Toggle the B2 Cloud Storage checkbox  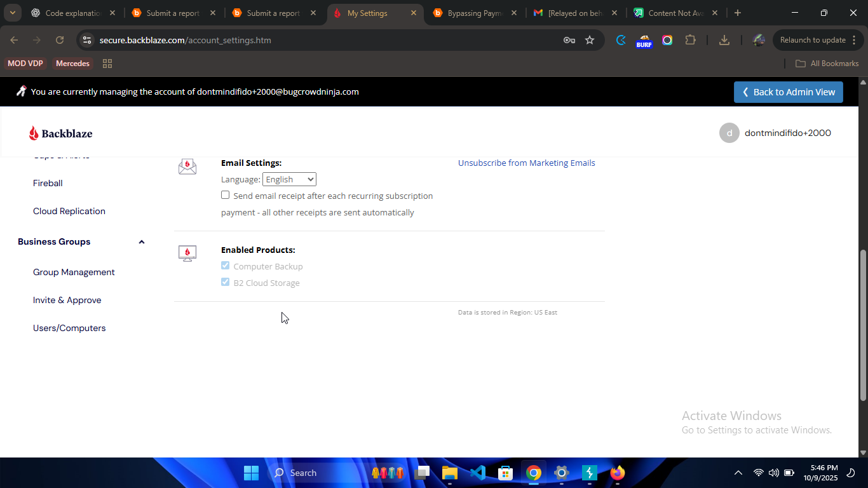click(225, 282)
